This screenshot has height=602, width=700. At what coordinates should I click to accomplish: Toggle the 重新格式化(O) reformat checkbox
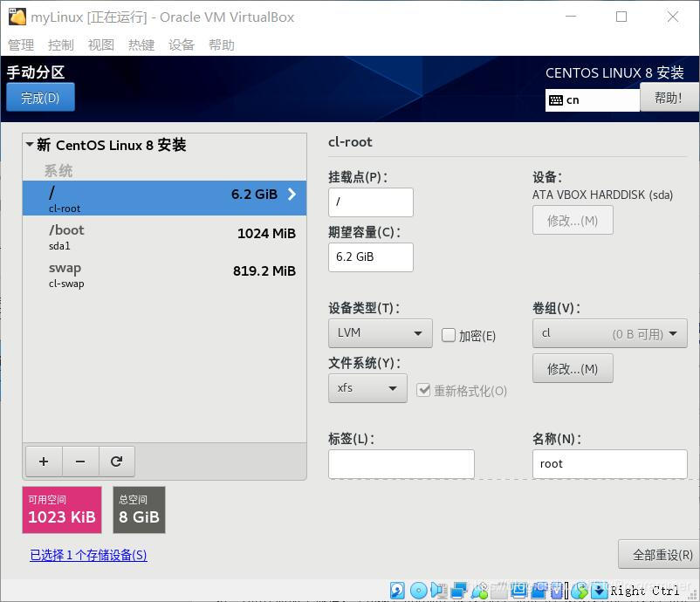[x=423, y=390]
